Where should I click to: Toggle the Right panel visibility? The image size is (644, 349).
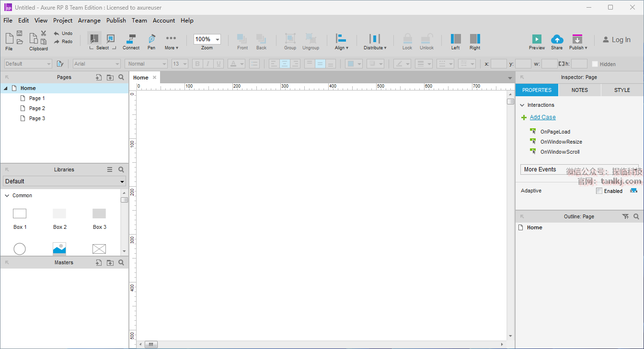coord(475,39)
